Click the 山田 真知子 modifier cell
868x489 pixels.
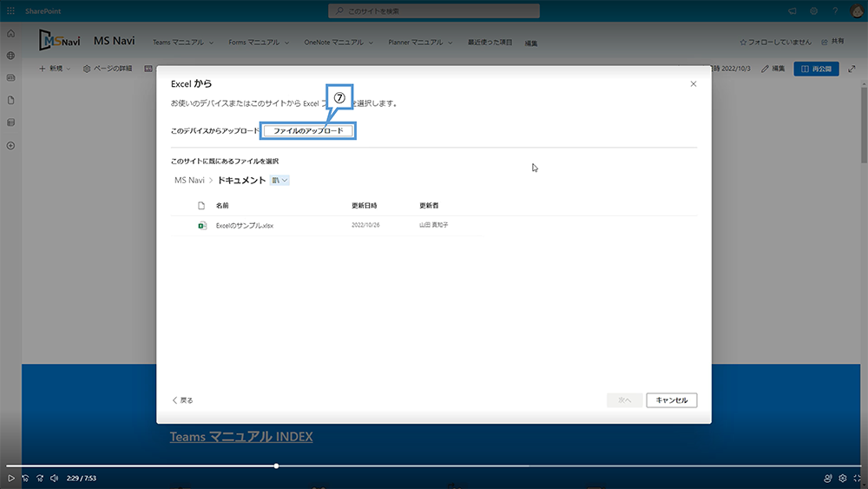[x=433, y=225]
